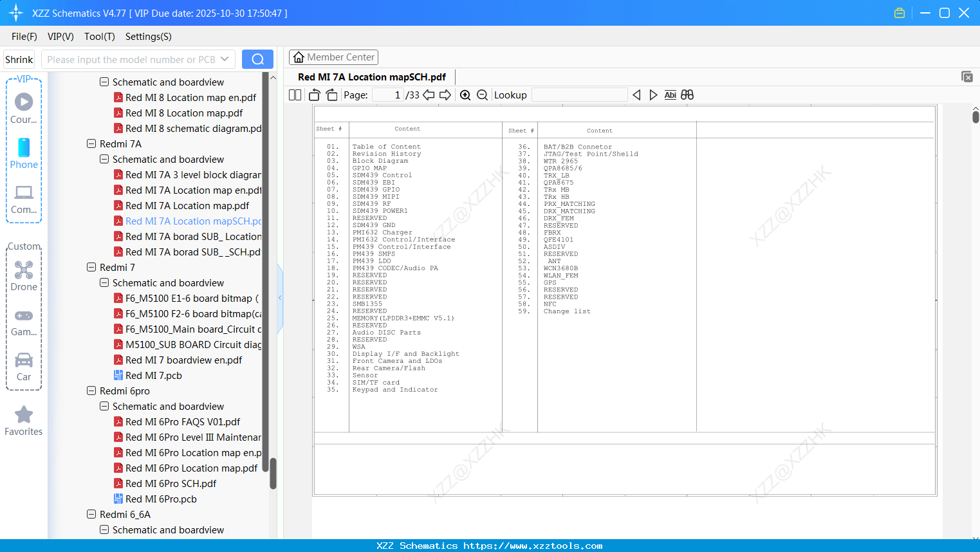Go to previous page arrow
This screenshot has width=980, height=552.
pyautogui.click(x=429, y=95)
